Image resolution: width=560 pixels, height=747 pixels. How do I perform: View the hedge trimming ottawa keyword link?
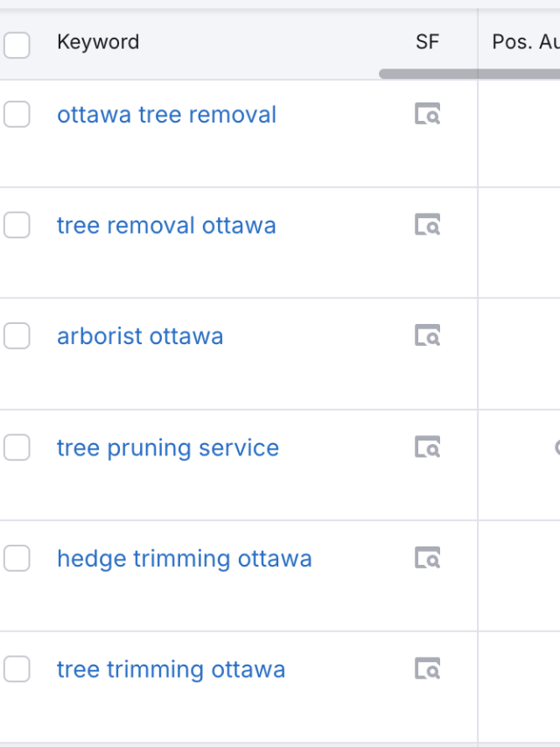(184, 559)
